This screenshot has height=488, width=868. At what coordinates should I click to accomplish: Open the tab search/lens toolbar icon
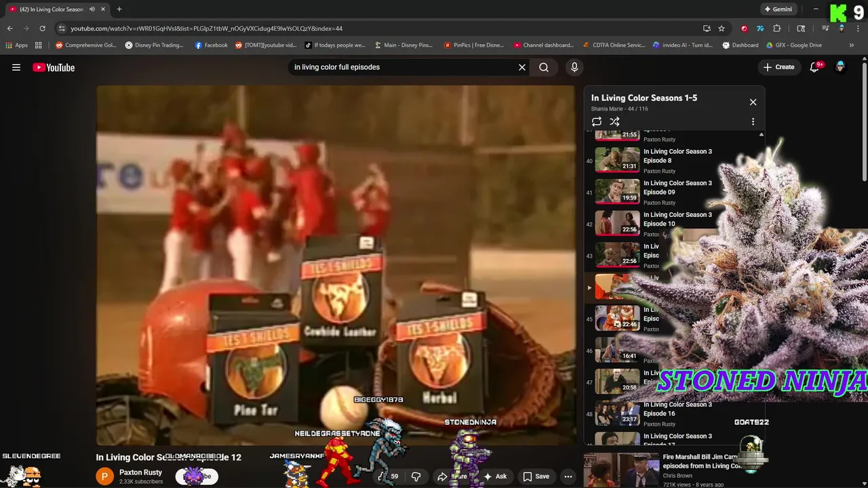[801, 28]
